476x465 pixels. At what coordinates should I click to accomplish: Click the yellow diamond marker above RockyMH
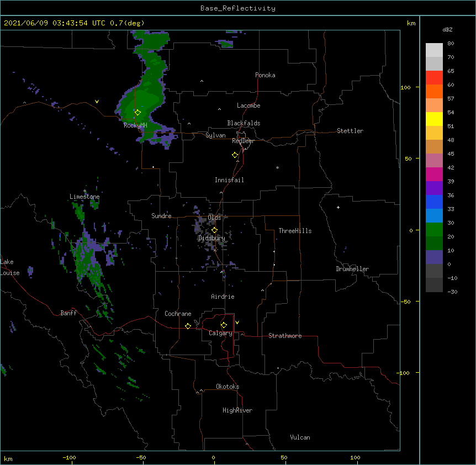[x=137, y=112]
